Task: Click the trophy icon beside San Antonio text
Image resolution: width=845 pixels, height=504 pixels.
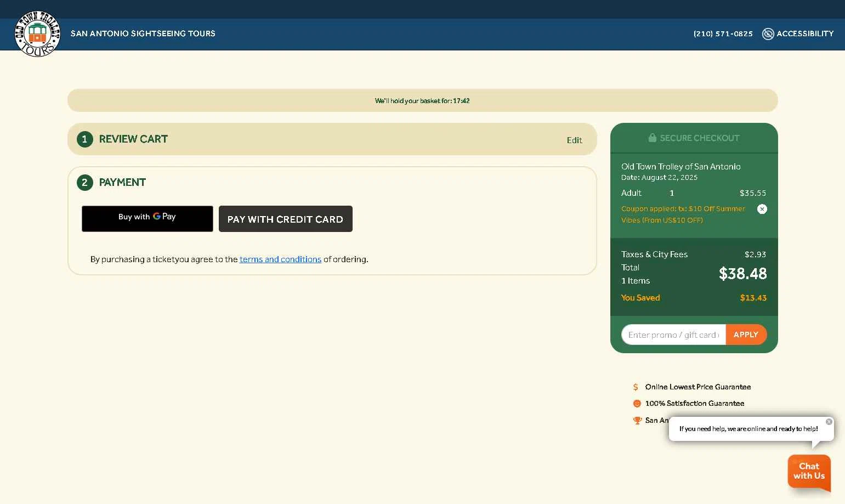Action: tap(637, 421)
